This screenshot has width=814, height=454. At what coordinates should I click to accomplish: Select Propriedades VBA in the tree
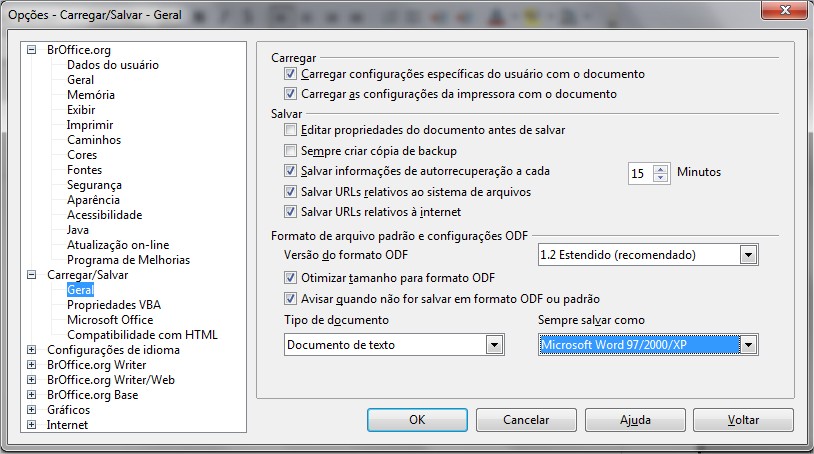point(114,305)
